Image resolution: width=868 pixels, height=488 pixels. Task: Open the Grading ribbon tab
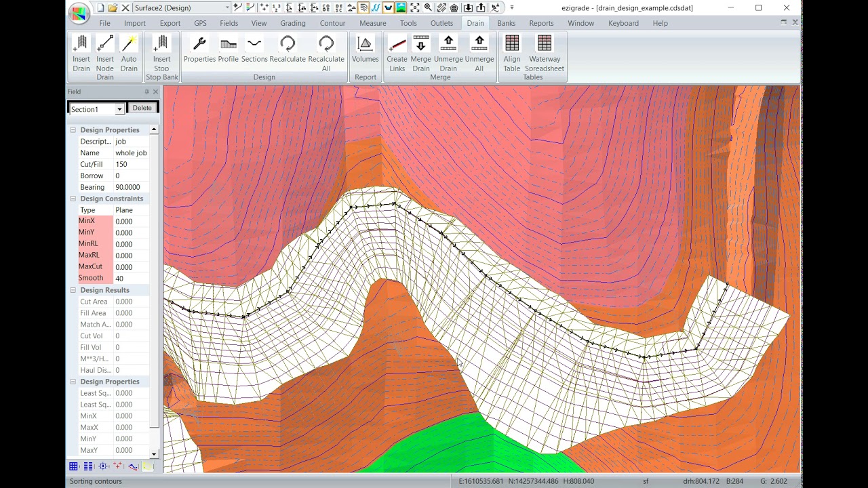[293, 23]
